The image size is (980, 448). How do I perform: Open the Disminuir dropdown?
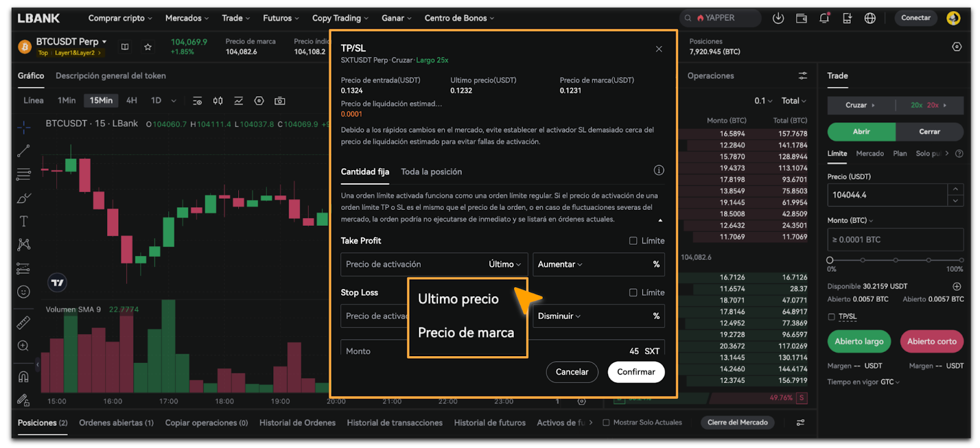coord(559,316)
